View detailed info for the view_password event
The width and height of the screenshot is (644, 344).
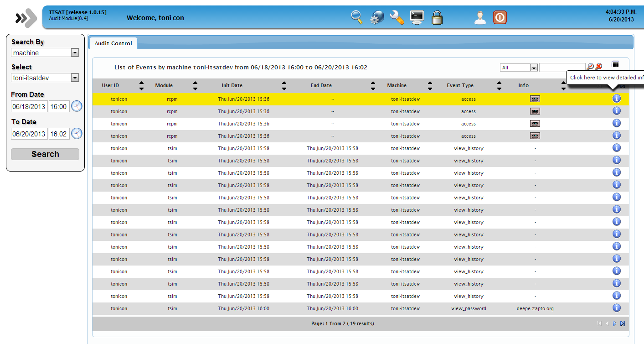coord(616,308)
